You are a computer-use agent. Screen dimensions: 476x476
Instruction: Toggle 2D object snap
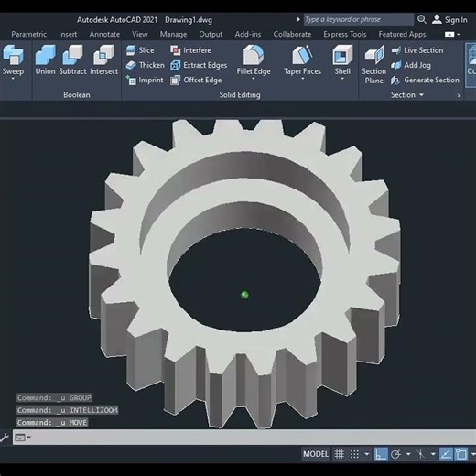coord(461,454)
